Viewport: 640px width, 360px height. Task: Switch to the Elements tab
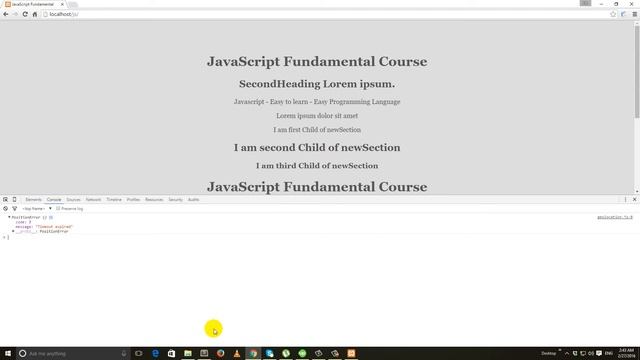(33, 200)
